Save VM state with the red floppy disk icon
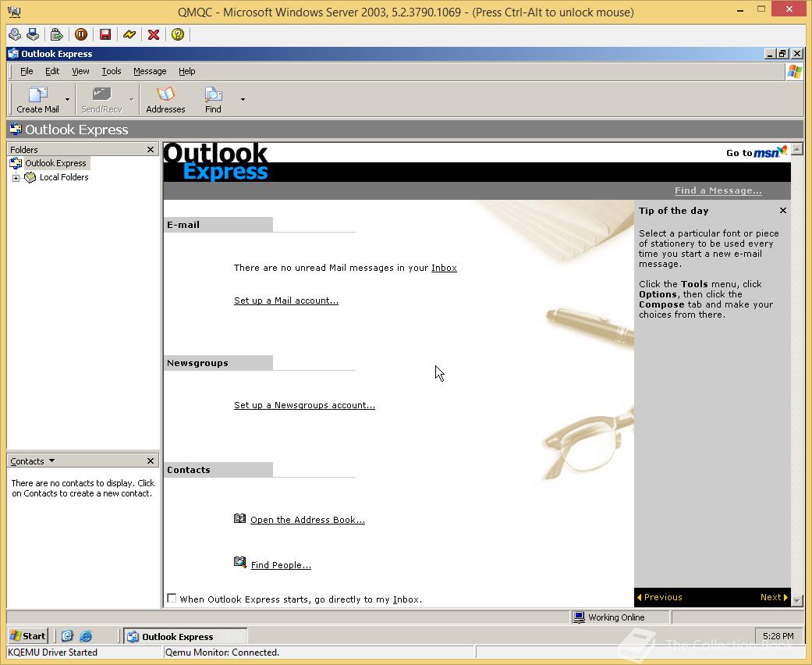 pos(105,34)
